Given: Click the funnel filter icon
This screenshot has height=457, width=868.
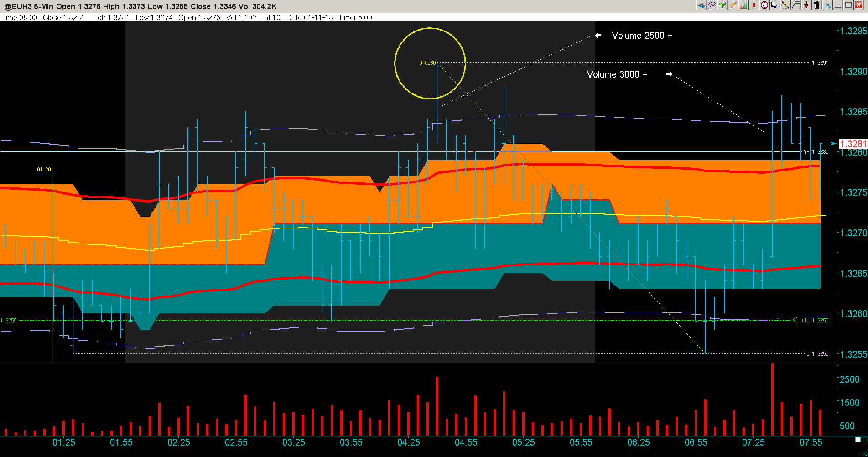Looking at the screenshot, I should point(722,5).
